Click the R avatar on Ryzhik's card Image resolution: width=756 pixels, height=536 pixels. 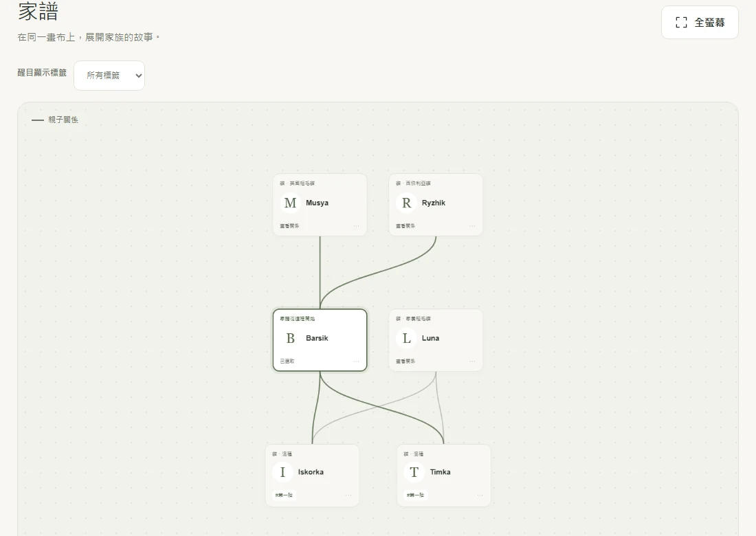pos(406,203)
